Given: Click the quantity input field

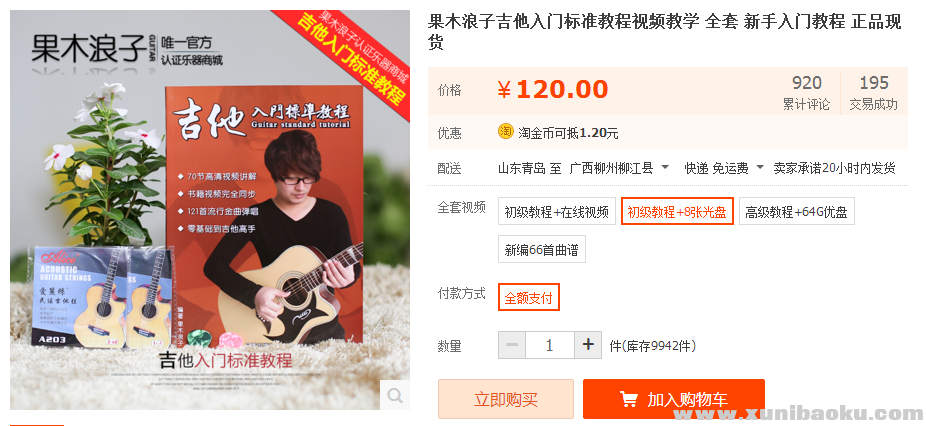Looking at the screenshot, I should 549,345.
